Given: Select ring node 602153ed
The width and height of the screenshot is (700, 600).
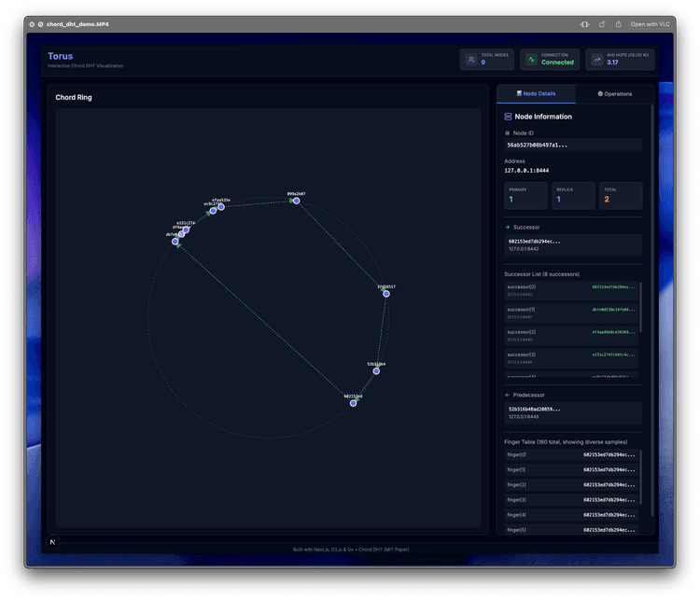Looking at the screenshot, I should coord(353,402).
